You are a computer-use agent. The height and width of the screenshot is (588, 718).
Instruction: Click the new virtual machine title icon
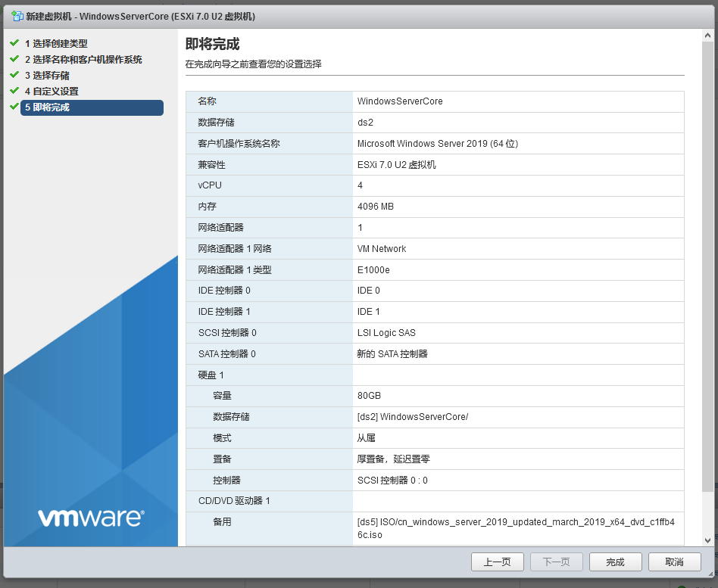tap(17, 16)
